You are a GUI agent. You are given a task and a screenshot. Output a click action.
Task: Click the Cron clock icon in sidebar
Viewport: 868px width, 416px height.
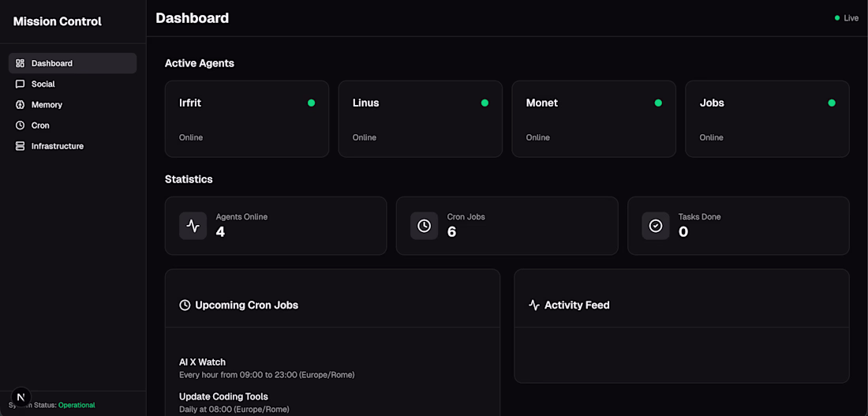coord(21,126)
